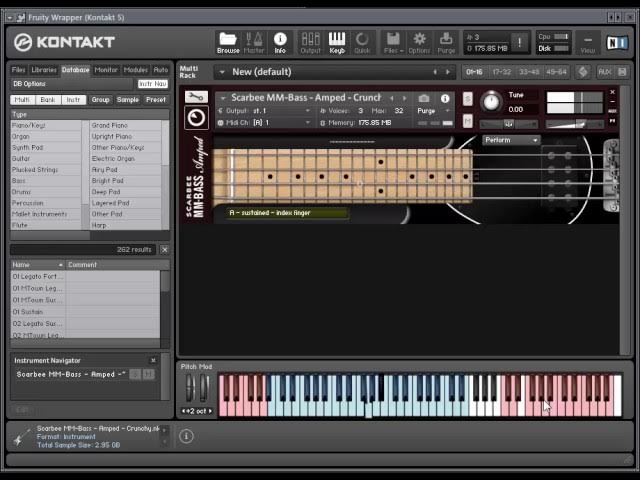Open the Files dropdown in the toolbar
Screen dimensions: 640x480
pos(393,41)
